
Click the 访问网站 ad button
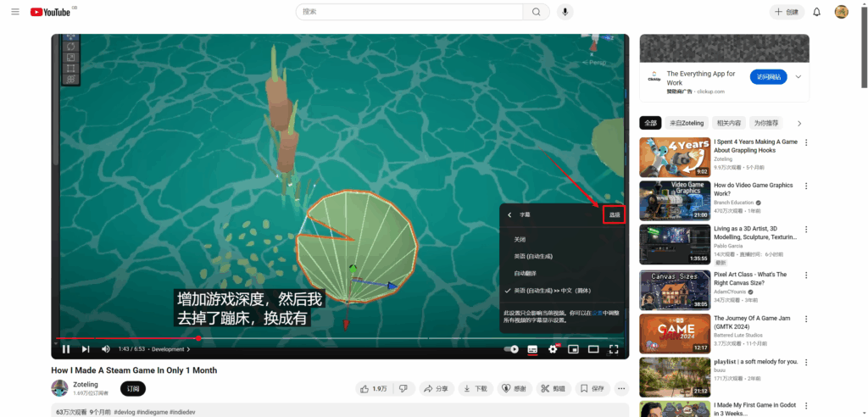click(768, 77)
